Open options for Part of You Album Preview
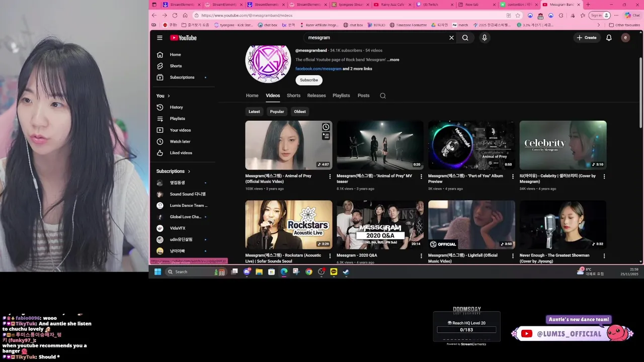The image size is (644, 362). (x=513, y=176)
